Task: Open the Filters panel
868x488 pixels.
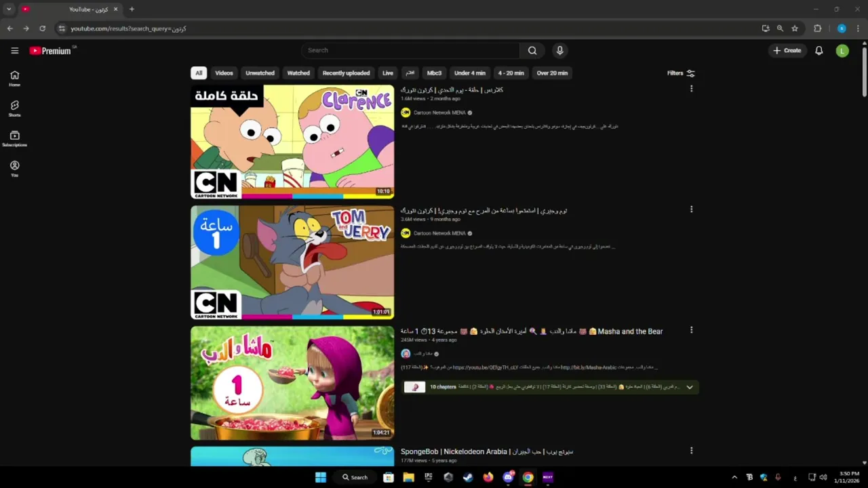Action: [681, 73]
